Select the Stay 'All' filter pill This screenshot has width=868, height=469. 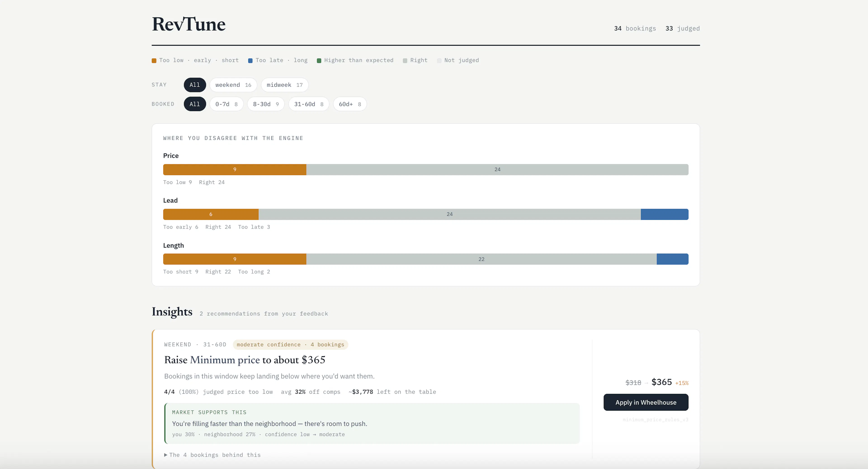[195, 85]
